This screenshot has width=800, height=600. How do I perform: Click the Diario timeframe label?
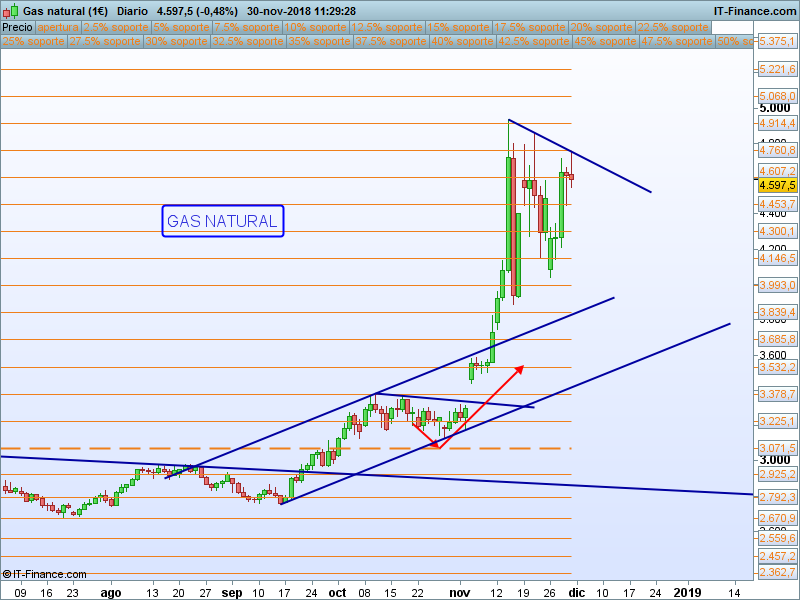(132, 11)
